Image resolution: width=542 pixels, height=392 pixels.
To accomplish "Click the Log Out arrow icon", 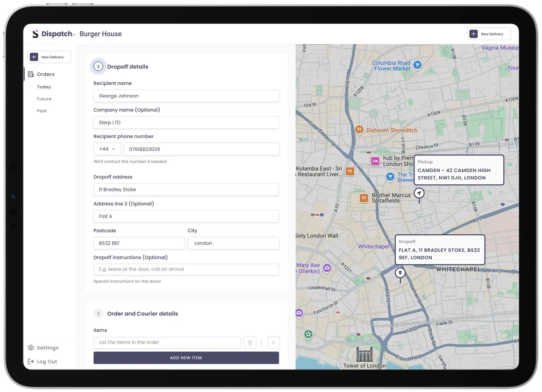I will click(x=31, y=361).
